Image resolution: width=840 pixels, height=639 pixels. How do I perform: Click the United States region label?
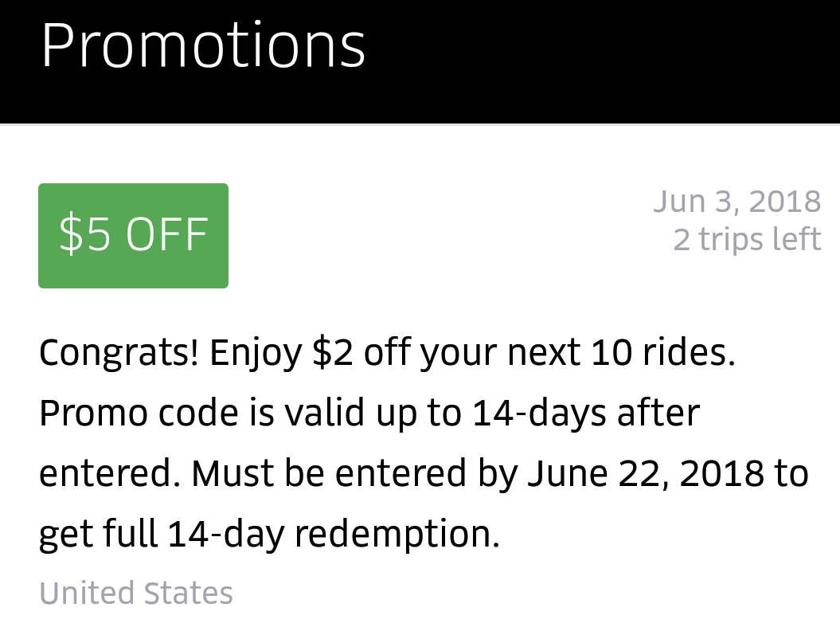point(136,594)
